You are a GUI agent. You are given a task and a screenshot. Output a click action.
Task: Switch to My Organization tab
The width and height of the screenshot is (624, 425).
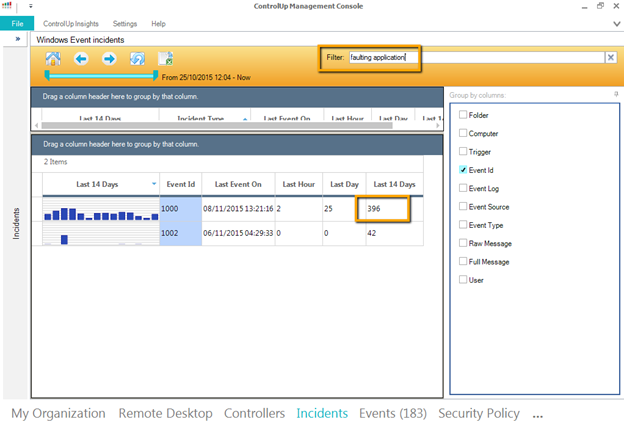point(58,413)
